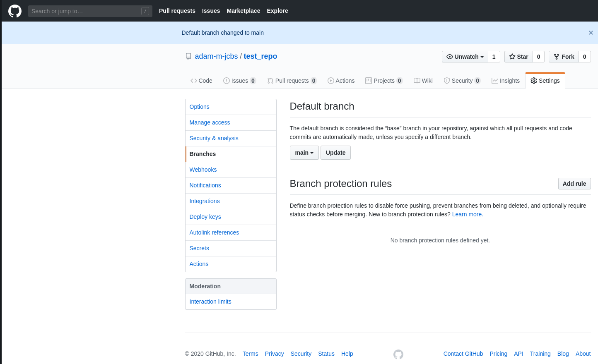Open Status in footer
Image resolution: width=598 pixels, height=364 pixels.
coord(326,354)
